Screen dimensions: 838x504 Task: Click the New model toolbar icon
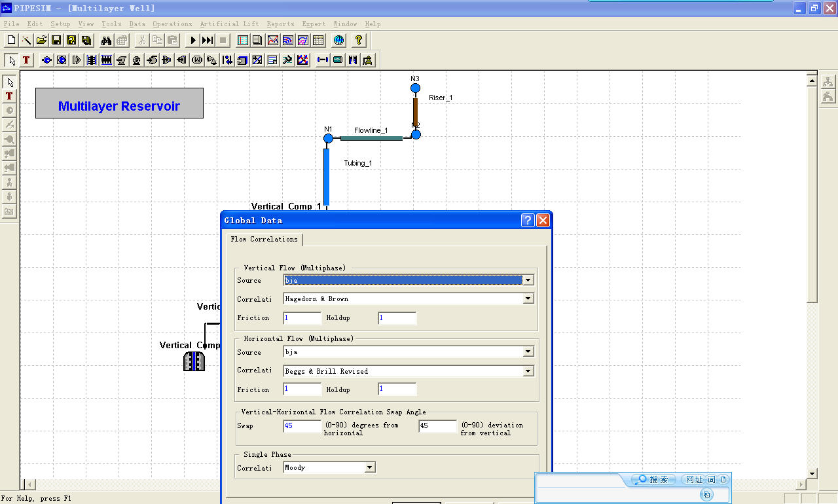(x=11, y=41)
